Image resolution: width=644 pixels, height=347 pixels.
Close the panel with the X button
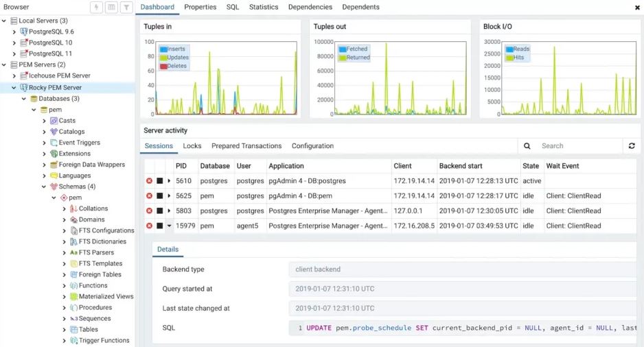[x=637, y=8]
